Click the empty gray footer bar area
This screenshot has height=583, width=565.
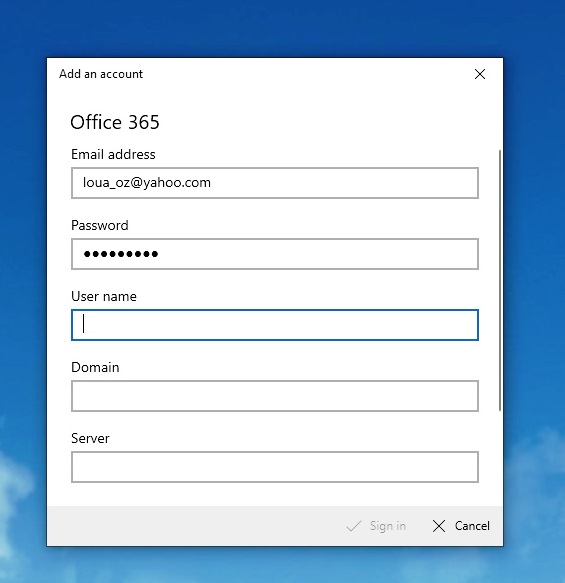click(193, 526)
